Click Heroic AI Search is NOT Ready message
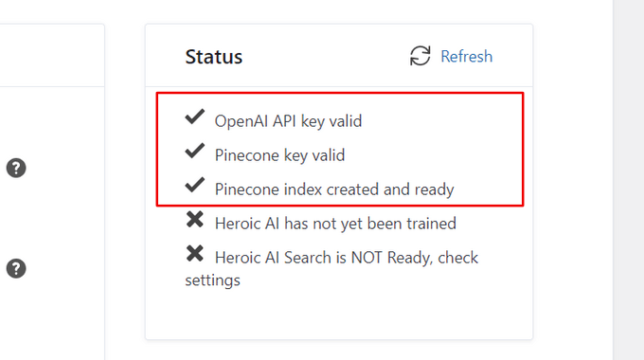This screenshot has height=360, width=644. point(331,269)
